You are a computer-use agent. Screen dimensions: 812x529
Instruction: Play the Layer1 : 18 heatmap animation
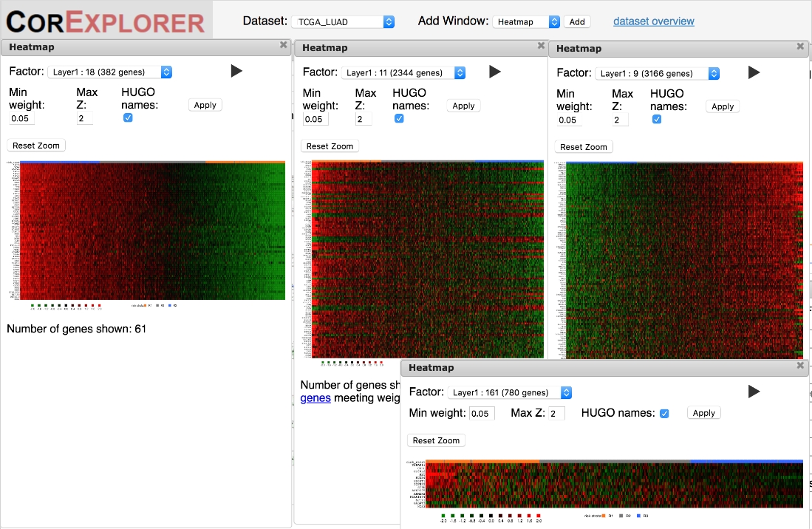[236, 71]
